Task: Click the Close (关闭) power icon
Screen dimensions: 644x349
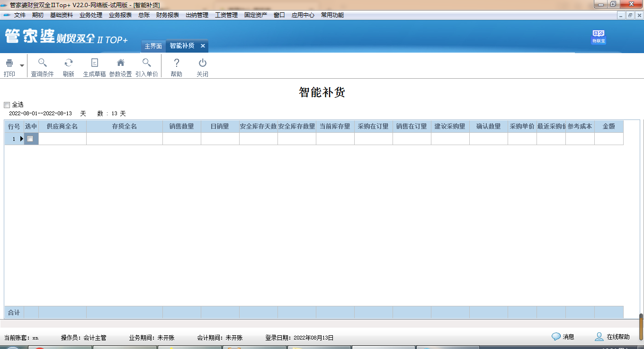Action: pos(203,64)
